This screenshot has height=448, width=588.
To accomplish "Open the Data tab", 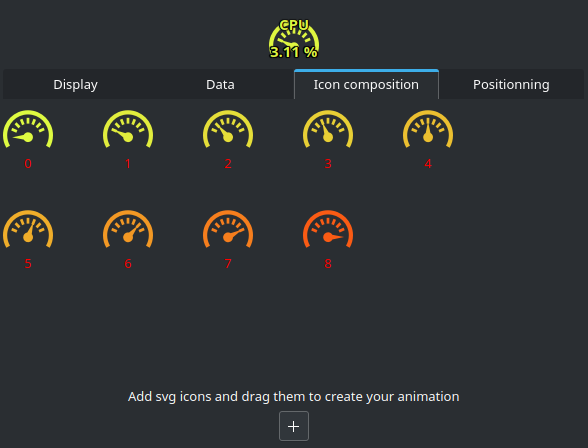I will [220, 84].
